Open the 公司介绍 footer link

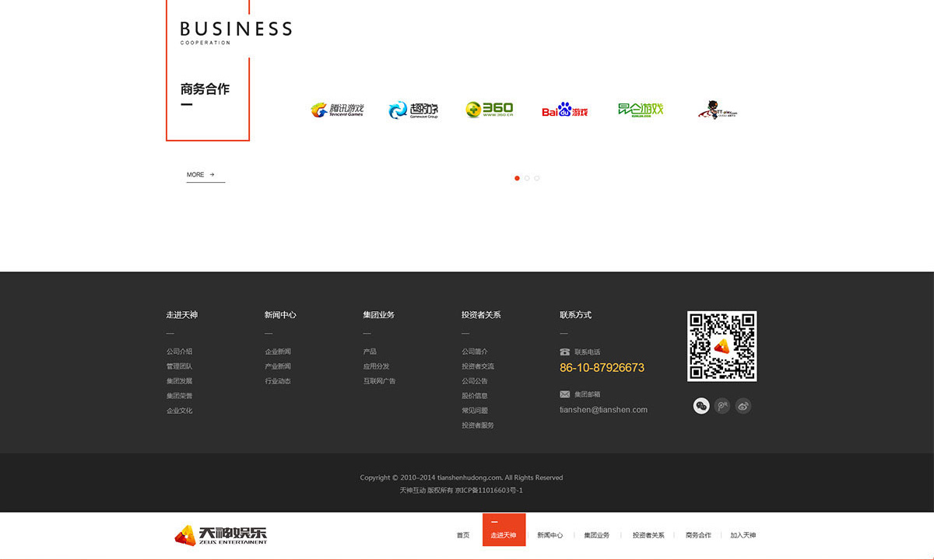click(x=179, y=352)
